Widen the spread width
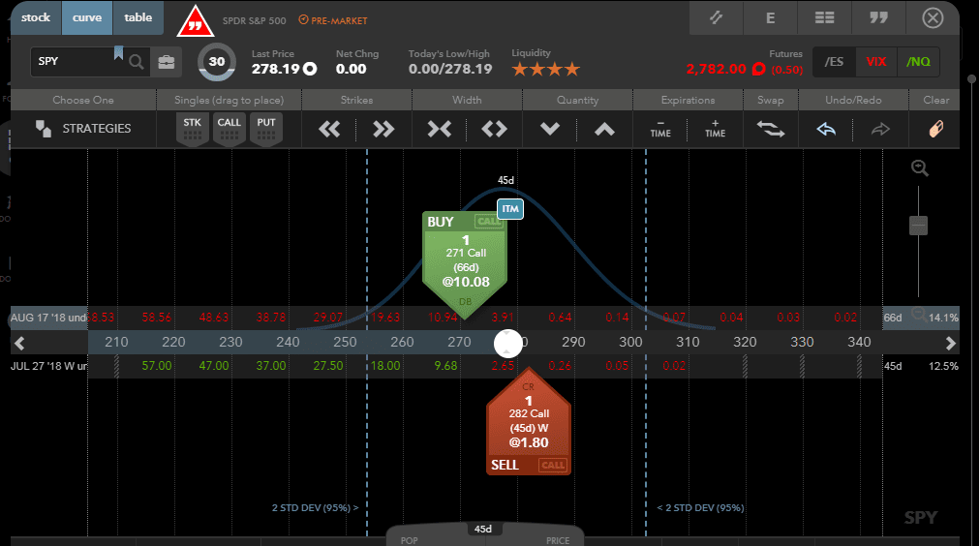This screenshot has height=546, width=980. coord(494,129)
